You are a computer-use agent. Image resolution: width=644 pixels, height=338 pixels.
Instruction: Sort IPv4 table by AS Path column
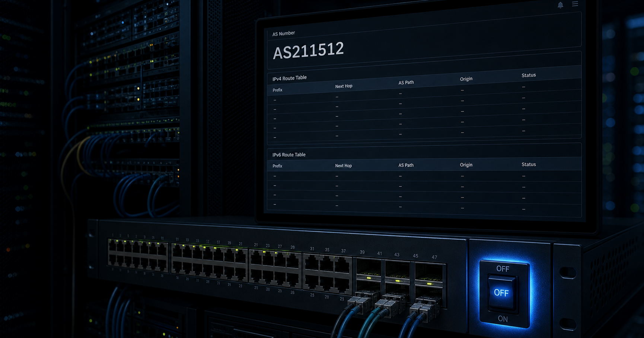pyautogui.click(x=406, y=83)
